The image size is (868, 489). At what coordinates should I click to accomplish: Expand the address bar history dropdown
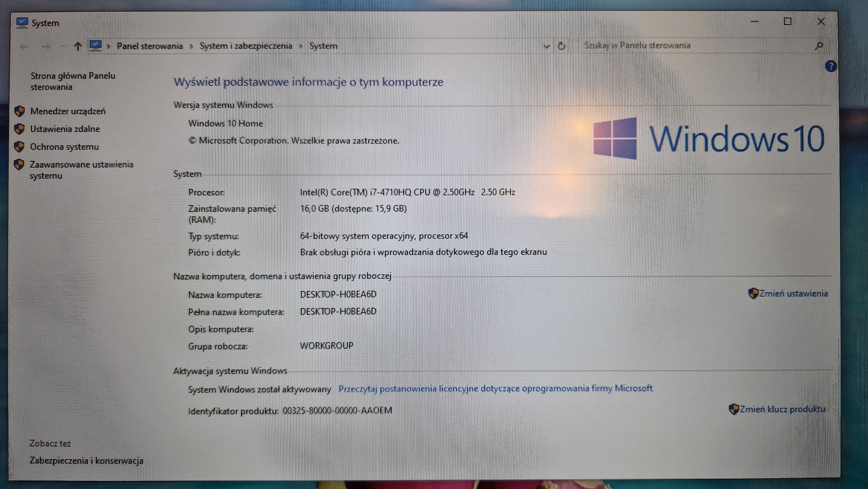pyautogui.click(x=546, y=46)
